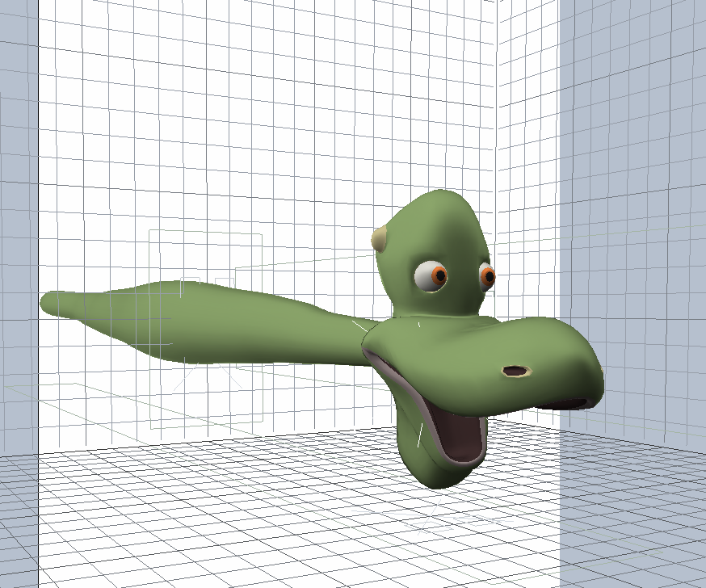
Task: Click the nostril hole on the snout
Action: click(516, 372)
